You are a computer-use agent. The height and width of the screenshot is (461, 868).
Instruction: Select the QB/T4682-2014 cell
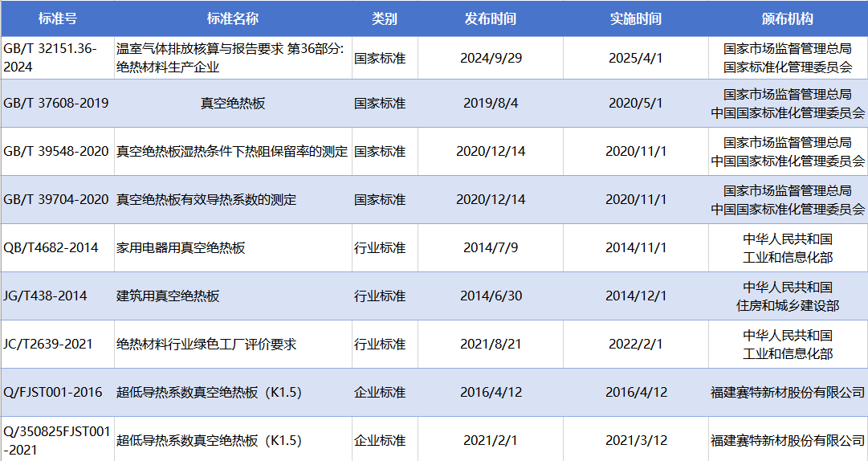[x=51, y=248]
